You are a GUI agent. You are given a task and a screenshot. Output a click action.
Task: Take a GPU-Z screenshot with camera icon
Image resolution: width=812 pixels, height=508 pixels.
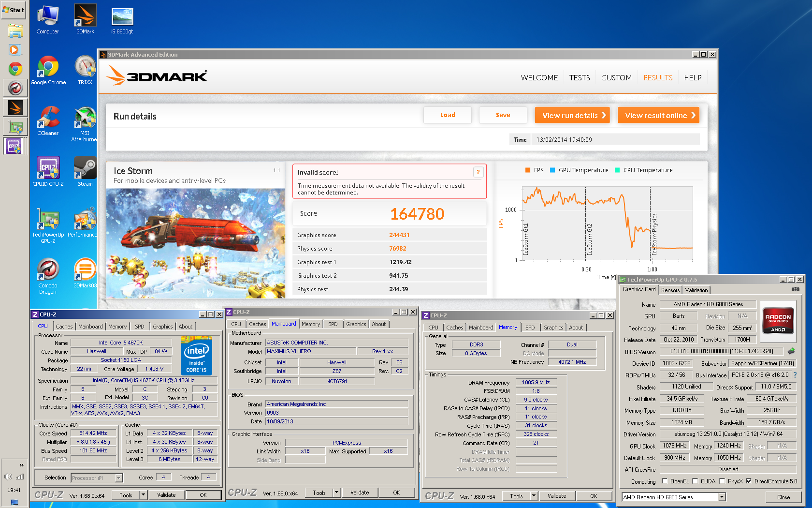coord(796,289)
